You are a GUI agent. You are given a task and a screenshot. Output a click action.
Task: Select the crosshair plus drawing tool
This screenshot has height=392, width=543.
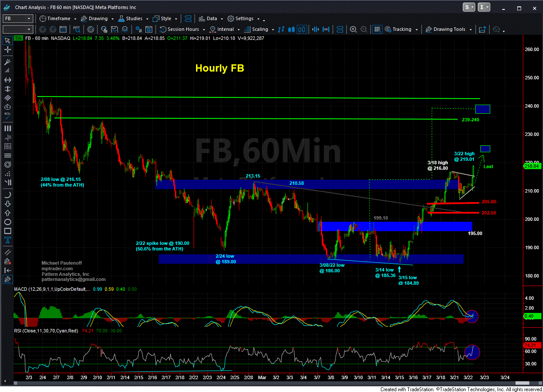tap(7, 50)
